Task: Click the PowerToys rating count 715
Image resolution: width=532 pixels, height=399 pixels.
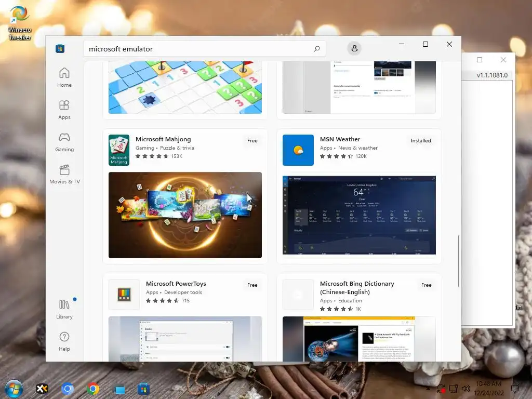Action: [x=185, y=301]
